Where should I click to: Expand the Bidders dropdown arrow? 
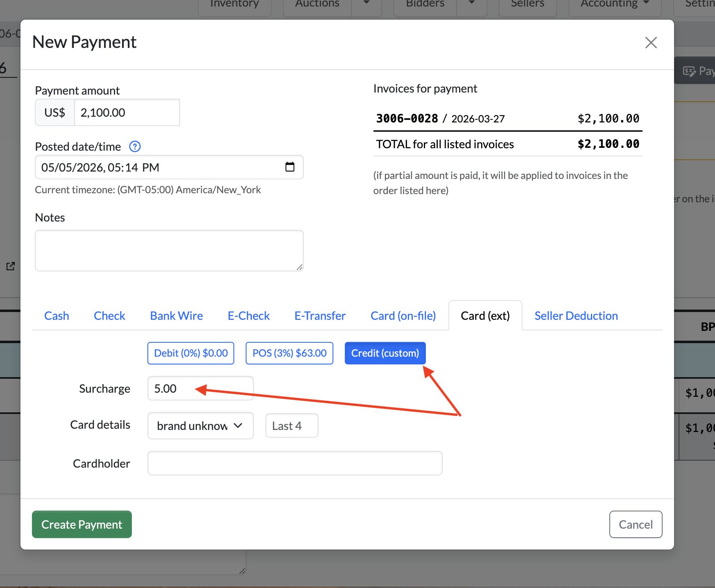[472, 5]
